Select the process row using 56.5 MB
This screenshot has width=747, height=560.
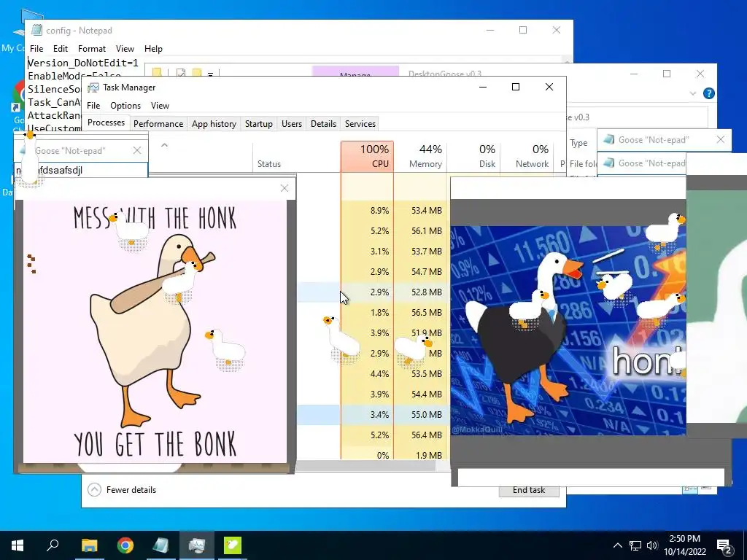[373, 313]
